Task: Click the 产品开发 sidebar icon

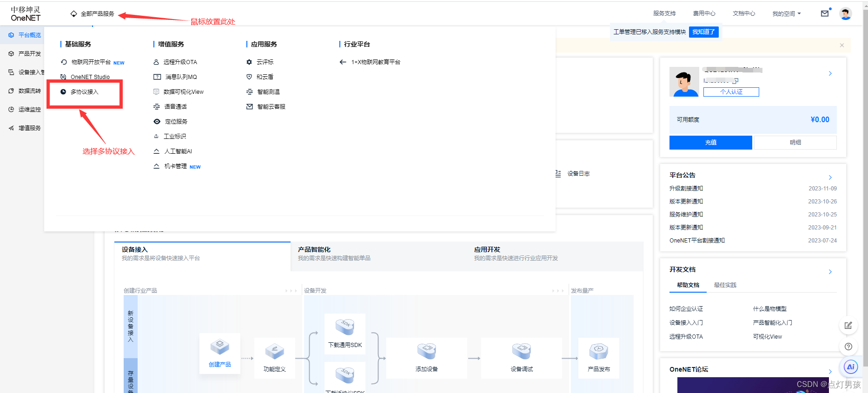Action: 11,53
